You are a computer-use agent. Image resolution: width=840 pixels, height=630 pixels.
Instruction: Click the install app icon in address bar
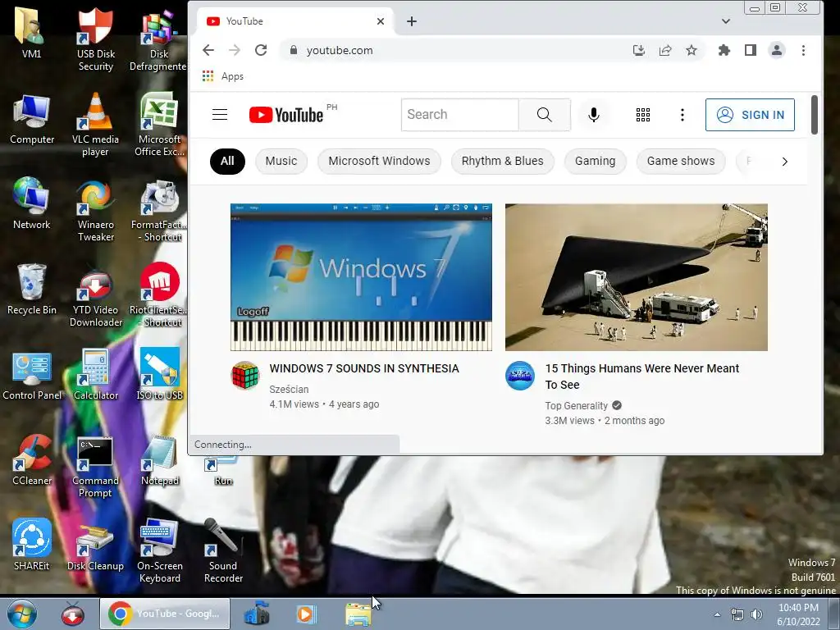638,50
